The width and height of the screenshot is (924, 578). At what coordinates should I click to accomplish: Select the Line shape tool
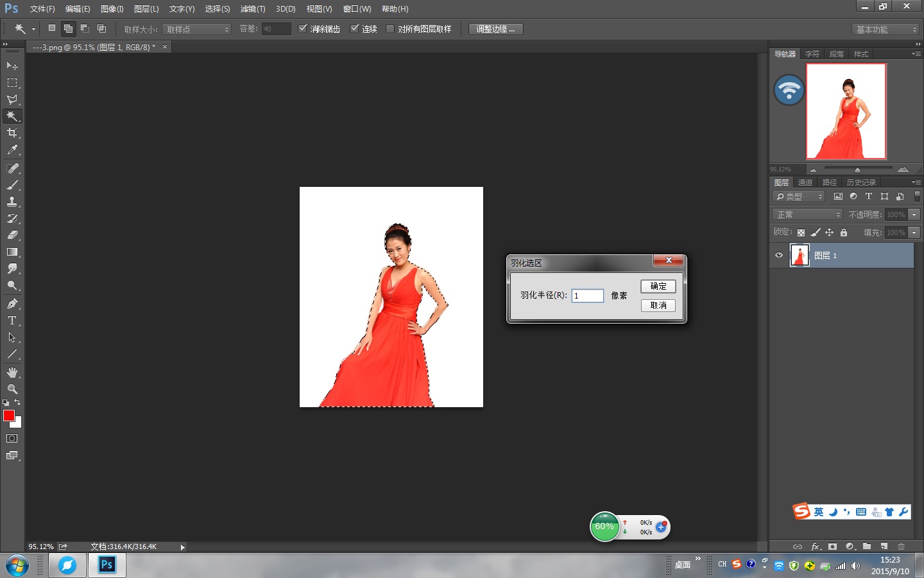coord(12,354)
